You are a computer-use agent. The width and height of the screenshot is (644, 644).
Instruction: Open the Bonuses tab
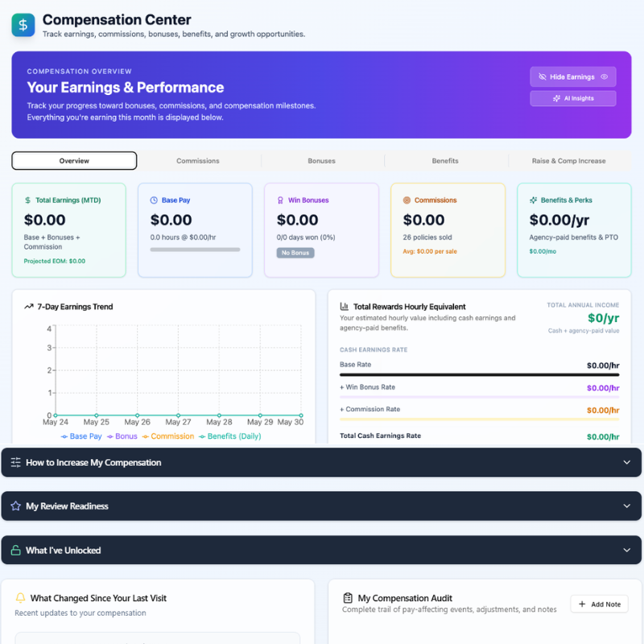tap(321, 160)
